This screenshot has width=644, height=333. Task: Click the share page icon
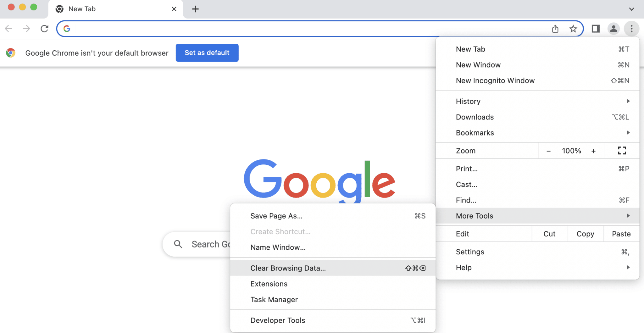(x=555, y=29)
